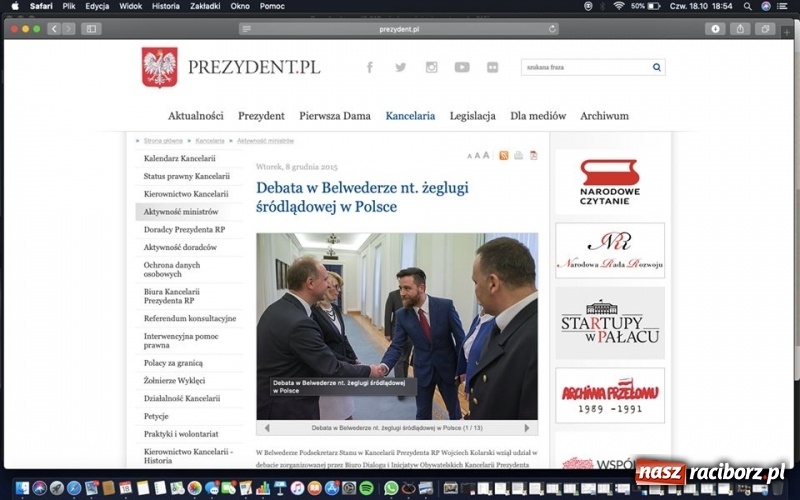The image size is (800, 500).
Task: Open the Zakładki menu
Action: tap(205, 6)
